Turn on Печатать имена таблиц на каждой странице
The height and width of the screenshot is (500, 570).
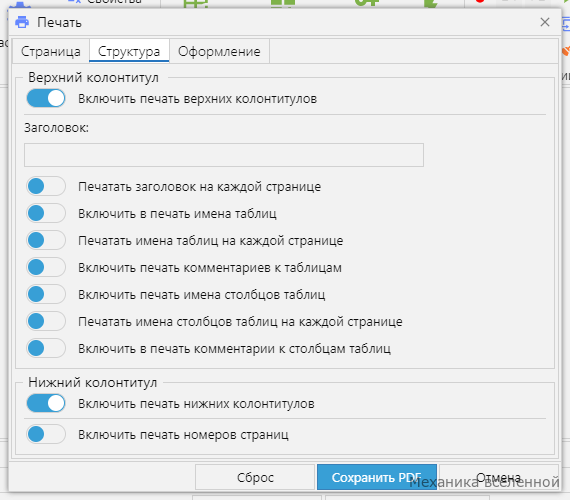coord(46,240)
